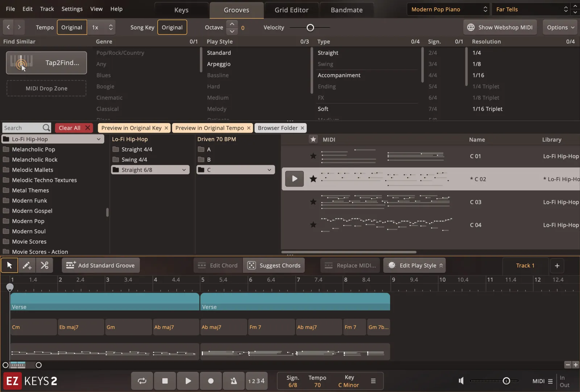Open Far Tells preset dropdown
Viewport: 580px width, 392px height.
[x=531, y=9]
